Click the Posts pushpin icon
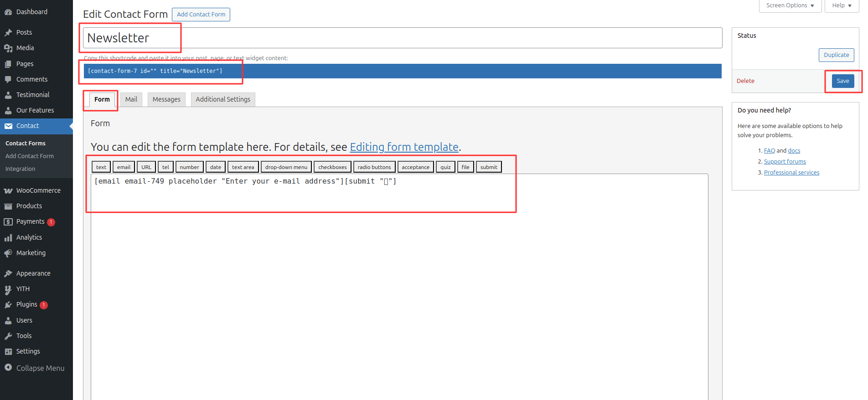This screenshot has width=868, height=400. [8, 32]
